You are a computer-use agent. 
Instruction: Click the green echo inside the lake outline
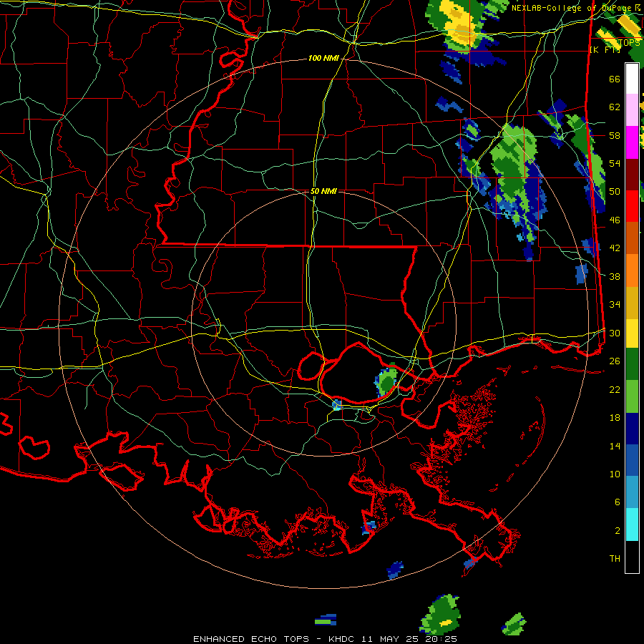[x=386, y=381]
